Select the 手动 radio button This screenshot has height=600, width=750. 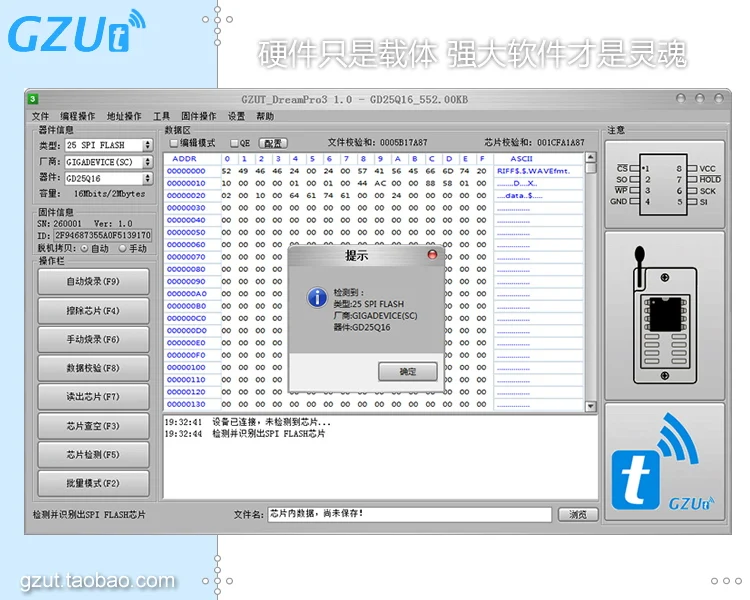122,248
